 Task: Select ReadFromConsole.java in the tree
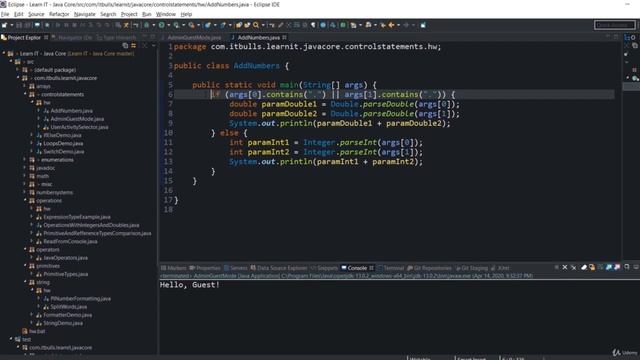click(70, 241)
